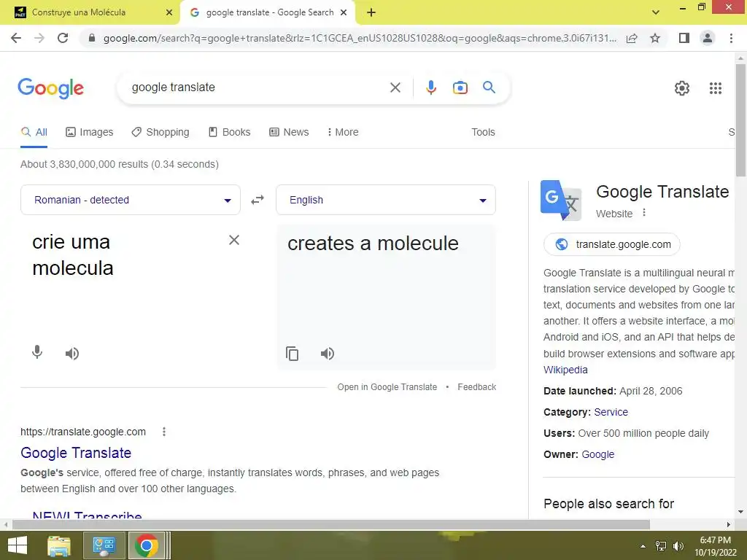
Task: Click the voice search microphone icon
Action: [x=430, y=87]
